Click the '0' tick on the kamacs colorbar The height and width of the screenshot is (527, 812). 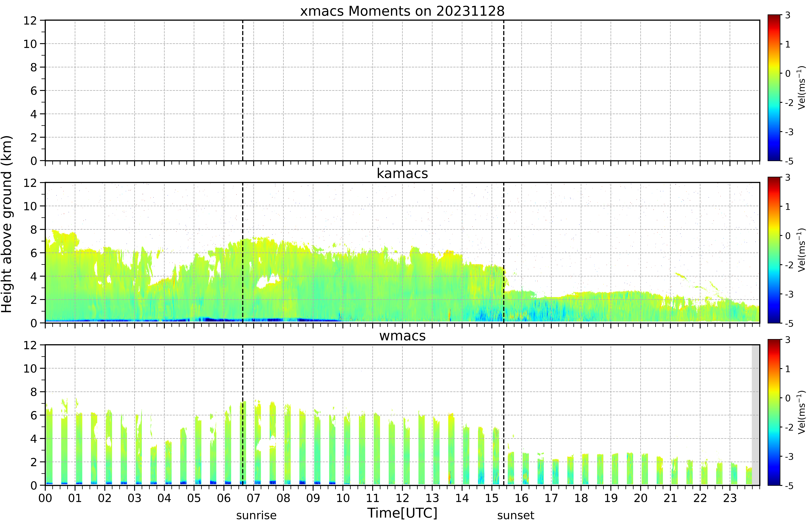point(788,236)
